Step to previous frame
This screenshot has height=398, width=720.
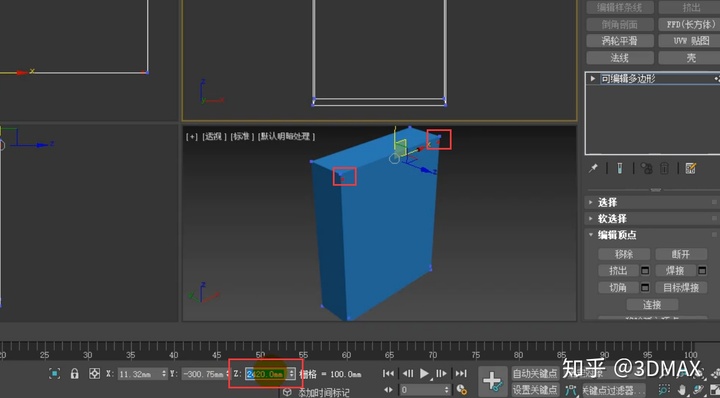pos(407,374)
